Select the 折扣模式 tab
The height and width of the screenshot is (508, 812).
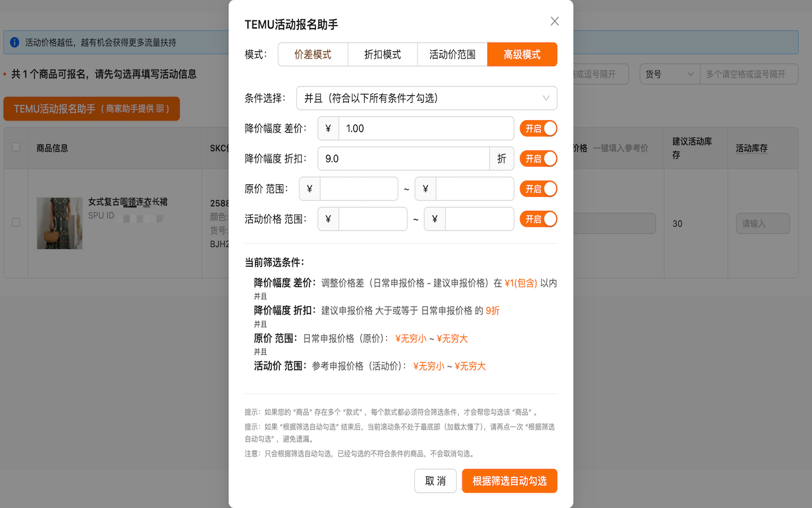[382, 55]
